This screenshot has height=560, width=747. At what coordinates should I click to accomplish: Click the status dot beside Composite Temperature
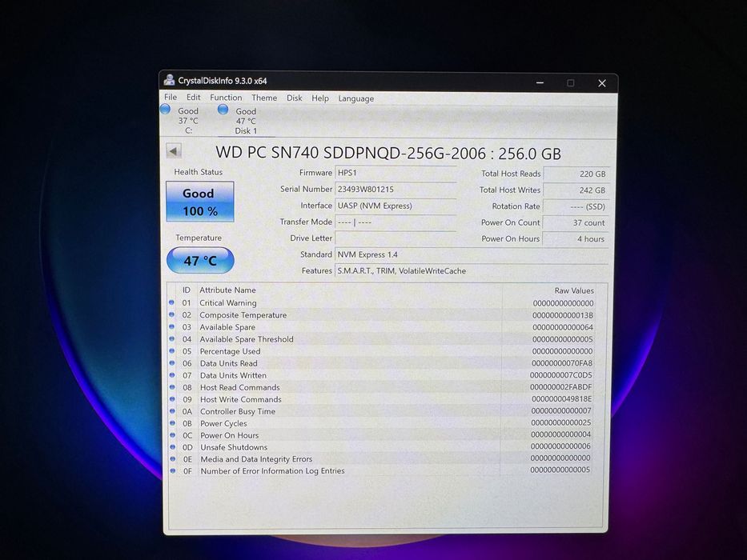(x=171, y=314)
